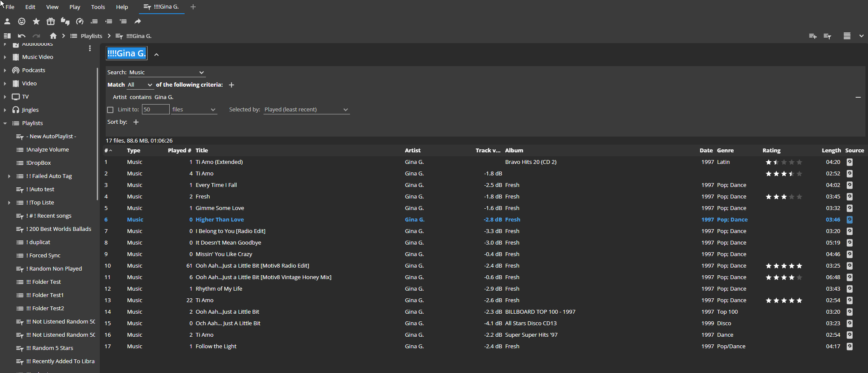
Task: Click Playlists in the breadcrumb path
Action: pyautogui.click(x=91, y=36)
